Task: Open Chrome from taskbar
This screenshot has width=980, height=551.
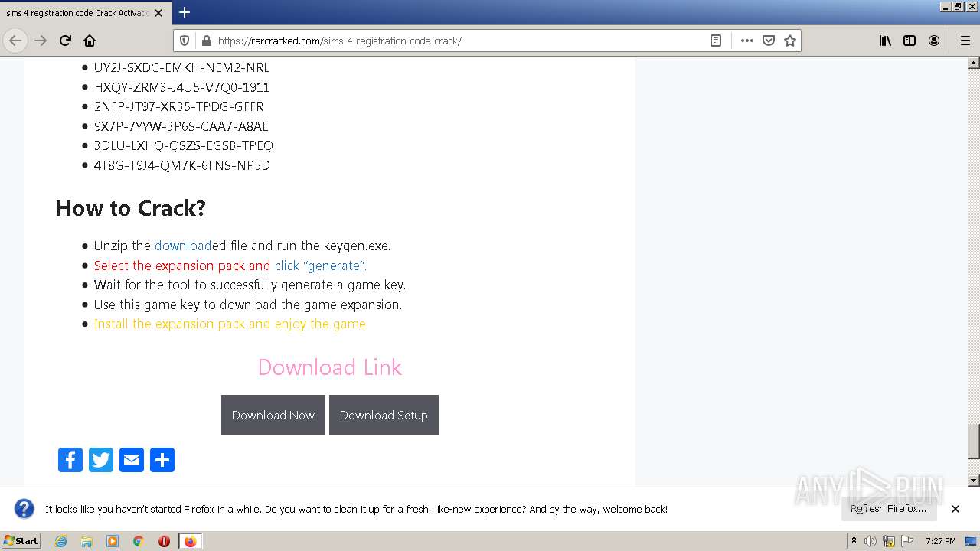Action: click(x=139, y=541)
